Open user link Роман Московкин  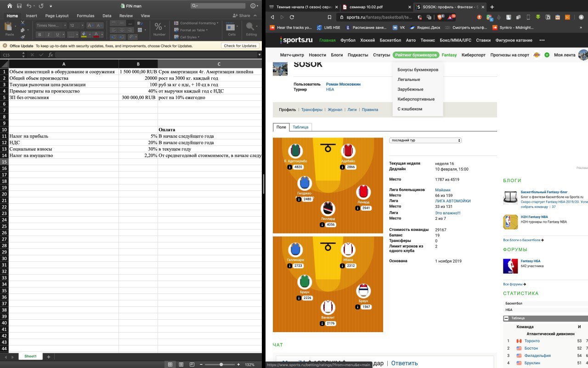coord(343,84)
